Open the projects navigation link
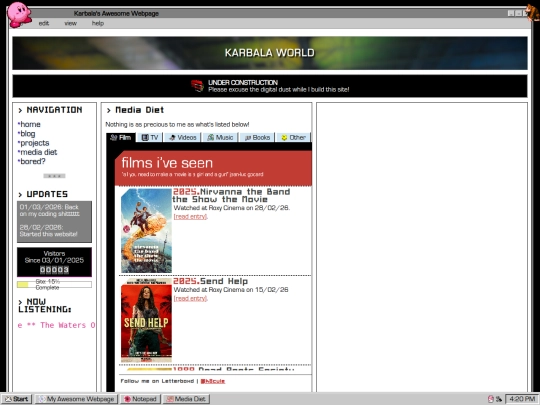Image resolution: width=540 pixels, height=405 pixels. point(34,143)
